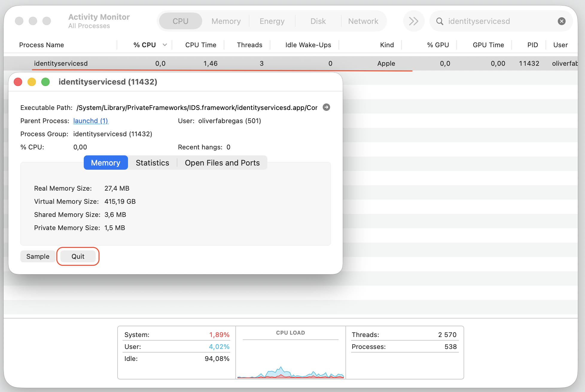Click Idle percentage 94,08%

tap(217, 359)
